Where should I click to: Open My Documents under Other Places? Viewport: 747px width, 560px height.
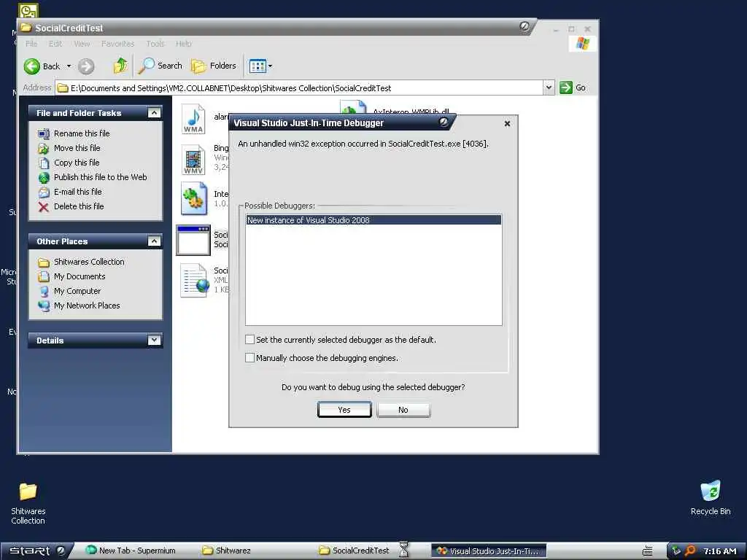[x=80, y=276]
